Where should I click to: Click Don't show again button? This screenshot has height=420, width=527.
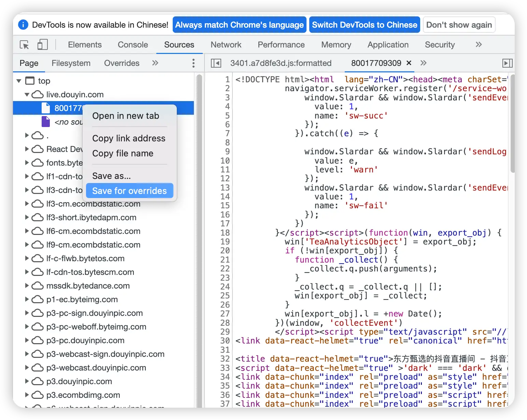coord(459,25)
